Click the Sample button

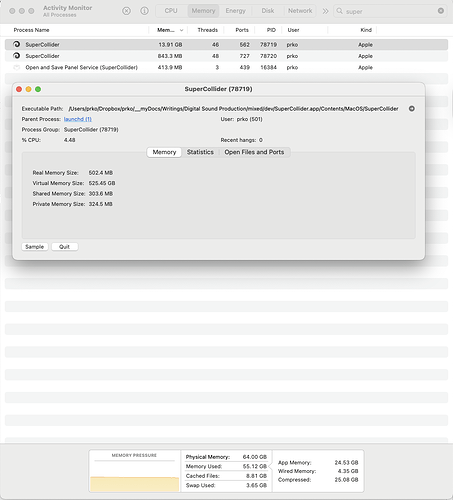[35, 247]
